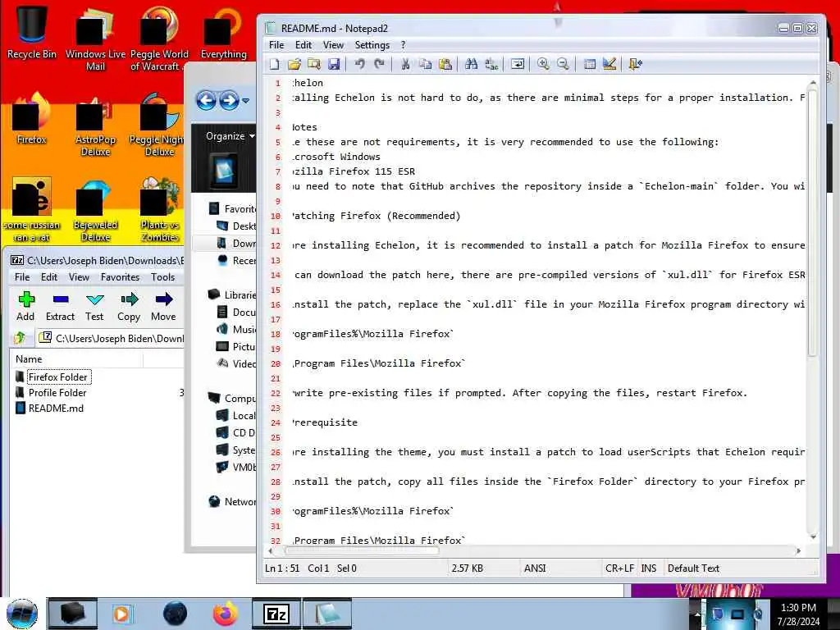Screen dimensions: 840x630
Task: Click Notepad2 taskbar button
Action: [x=327, y=614]
